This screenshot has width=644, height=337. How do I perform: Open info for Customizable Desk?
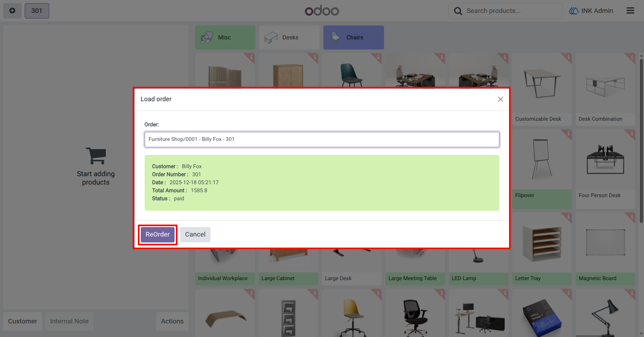tap(568, 57)
